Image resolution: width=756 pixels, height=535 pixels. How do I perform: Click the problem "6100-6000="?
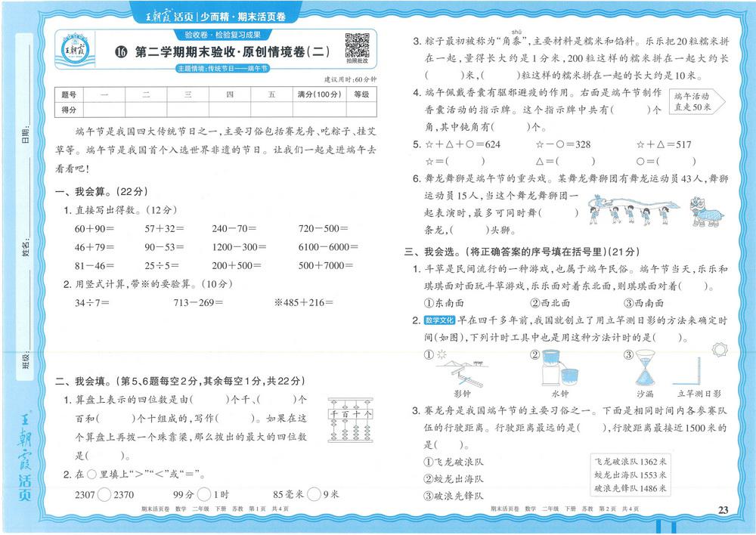(x=328, y=247)
